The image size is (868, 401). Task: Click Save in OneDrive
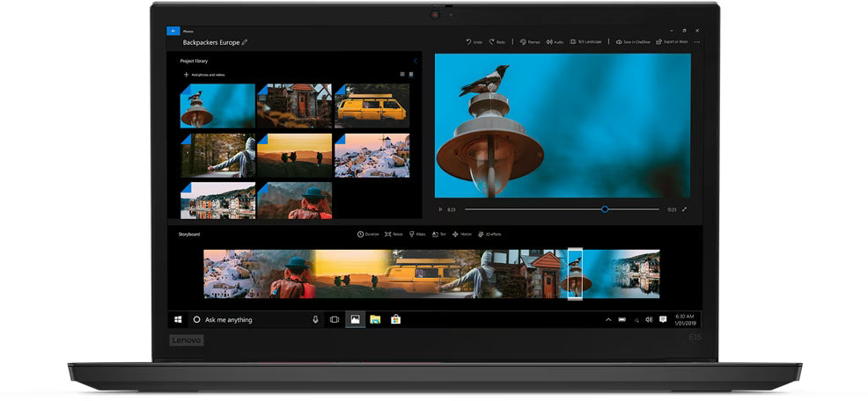point(633,42)
